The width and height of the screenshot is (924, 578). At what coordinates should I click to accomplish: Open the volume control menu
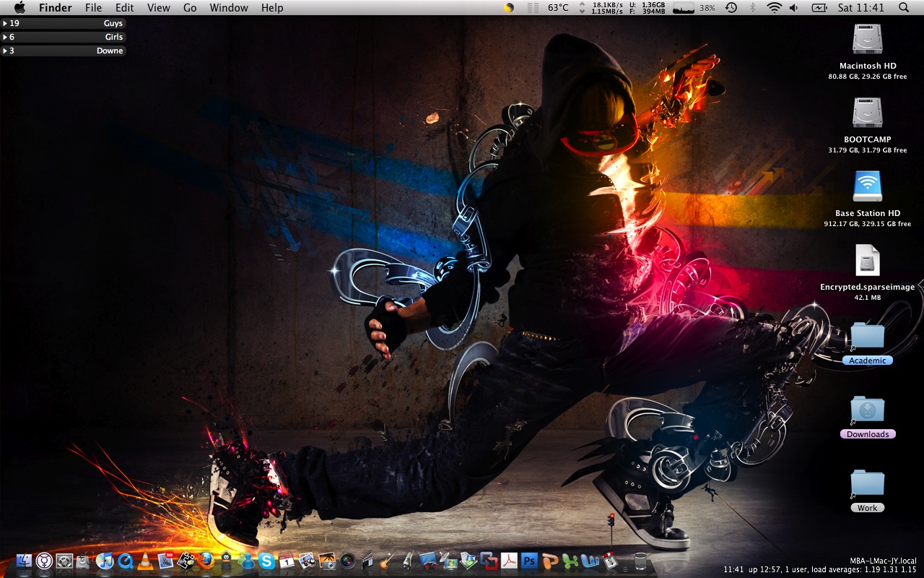(x=794, y=7)
